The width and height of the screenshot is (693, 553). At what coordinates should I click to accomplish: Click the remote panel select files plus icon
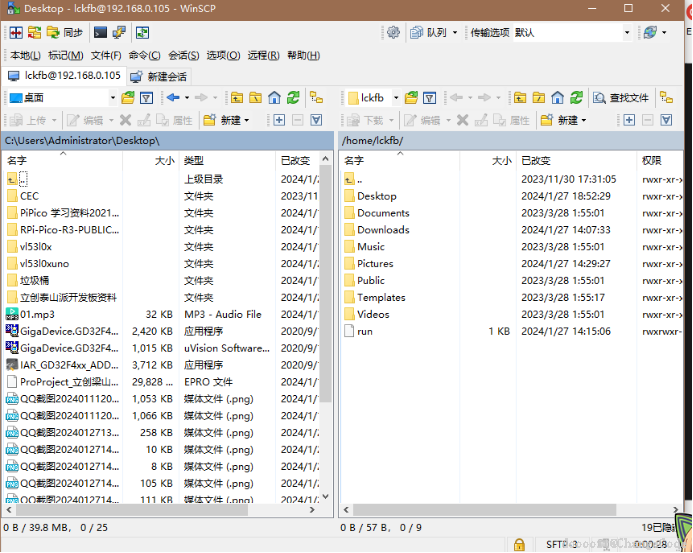coord(629,120)
